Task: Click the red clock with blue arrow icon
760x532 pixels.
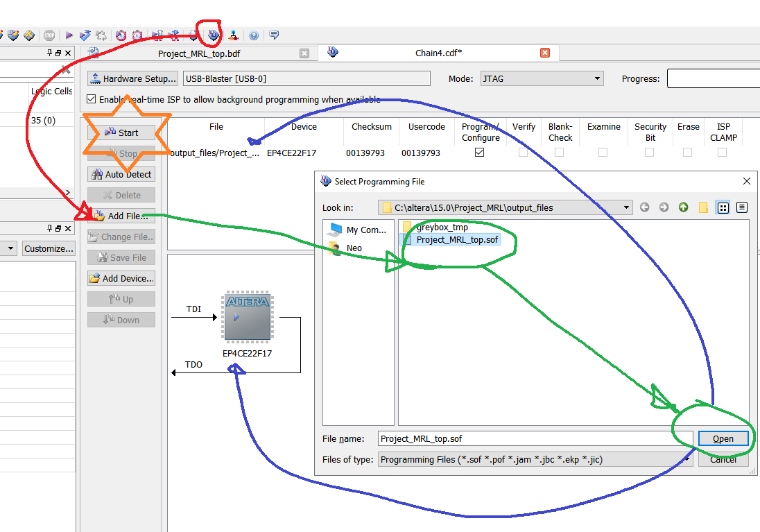Action: tap(121, 35)
